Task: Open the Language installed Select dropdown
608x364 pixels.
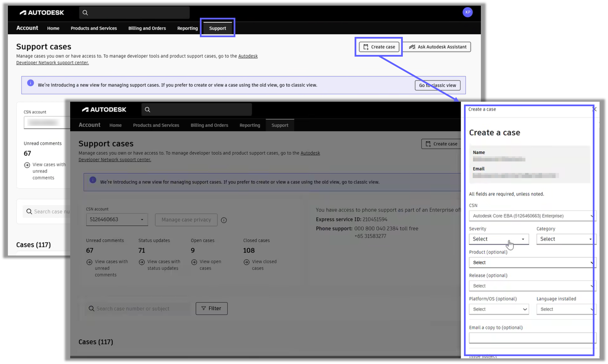Action: pos(565,309)
